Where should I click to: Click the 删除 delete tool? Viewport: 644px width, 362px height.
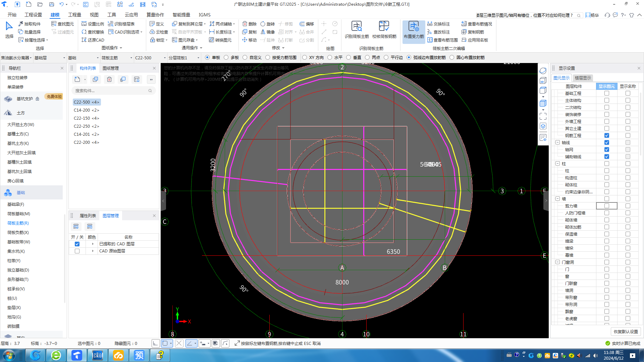(250, 24)
